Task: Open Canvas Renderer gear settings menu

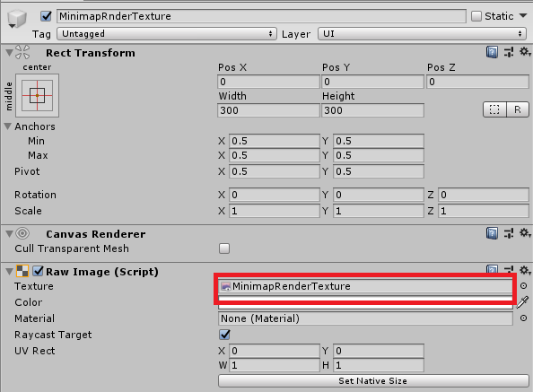Action: point(525,233)
